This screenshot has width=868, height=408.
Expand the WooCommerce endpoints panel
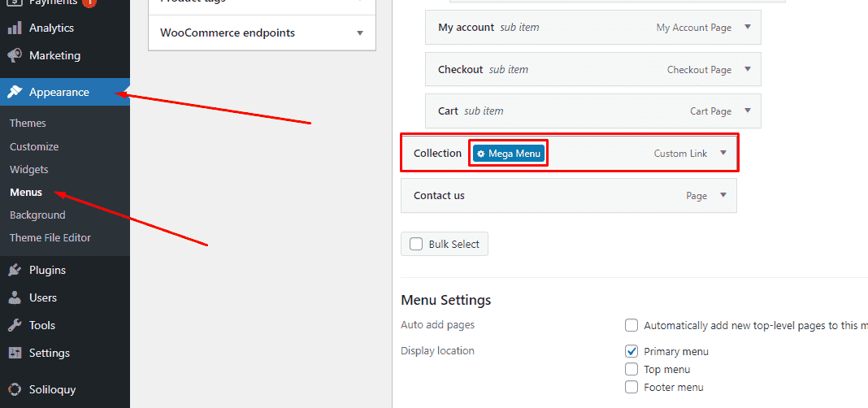click(x=360, y=33)
